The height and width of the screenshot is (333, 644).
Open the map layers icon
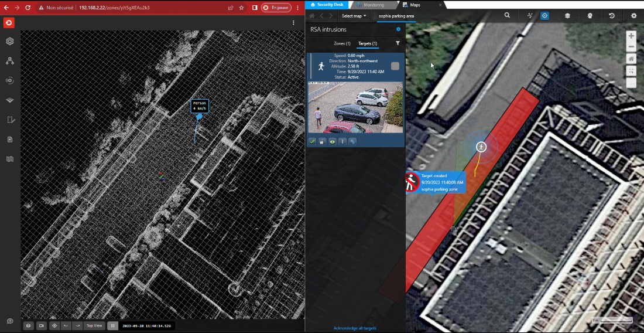click(568, 16)
